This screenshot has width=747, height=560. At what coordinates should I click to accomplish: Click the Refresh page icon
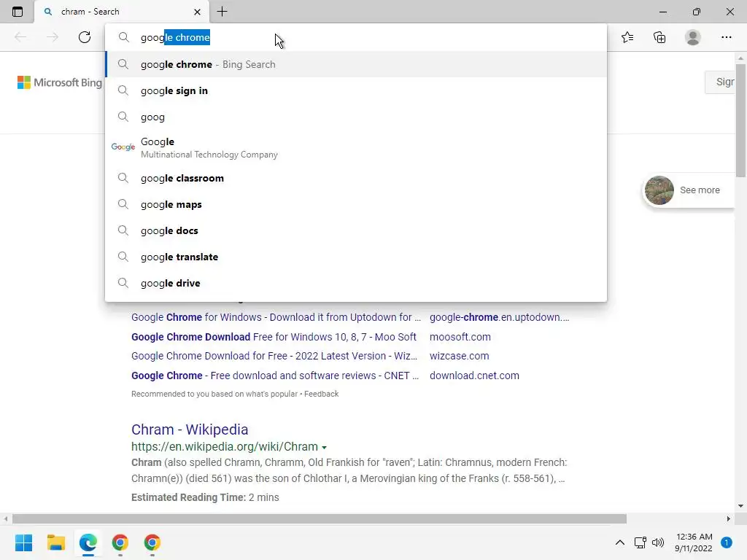(85, 37)
